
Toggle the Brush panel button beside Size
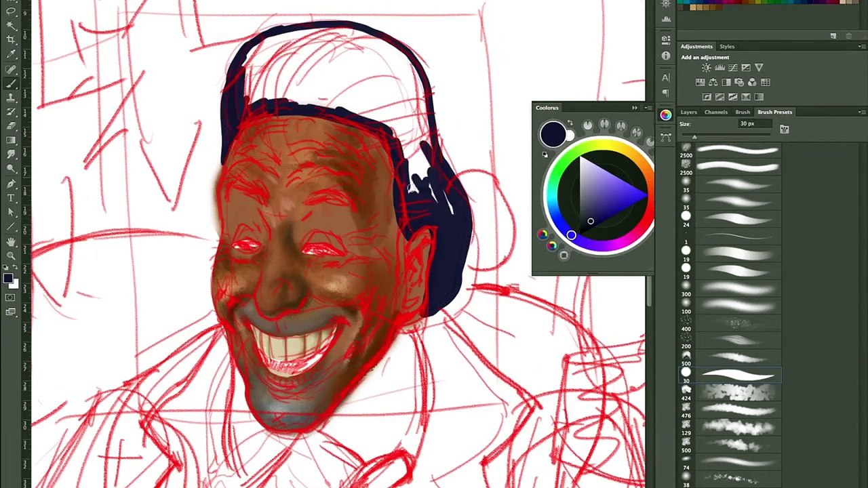coord(785,129)
